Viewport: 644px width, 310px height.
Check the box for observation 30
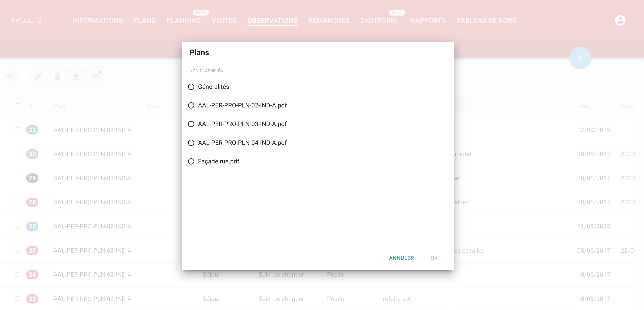coord(17,154)
